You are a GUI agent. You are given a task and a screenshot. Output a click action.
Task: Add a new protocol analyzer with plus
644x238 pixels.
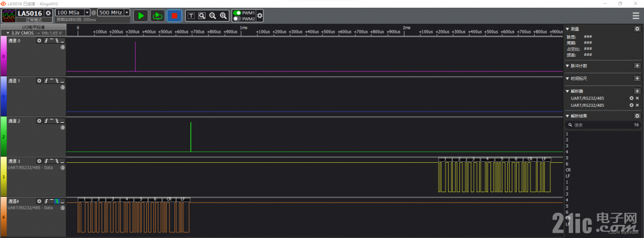tap(637, 91)
